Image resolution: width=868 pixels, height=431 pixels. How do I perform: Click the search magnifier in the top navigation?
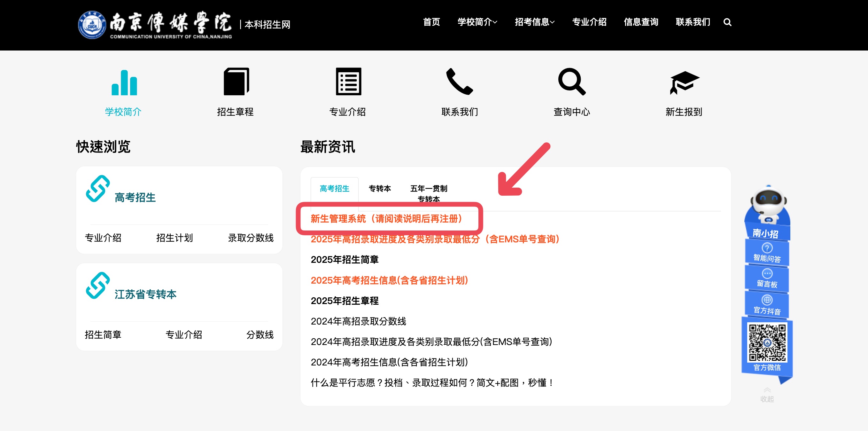[x=727, y=22]
